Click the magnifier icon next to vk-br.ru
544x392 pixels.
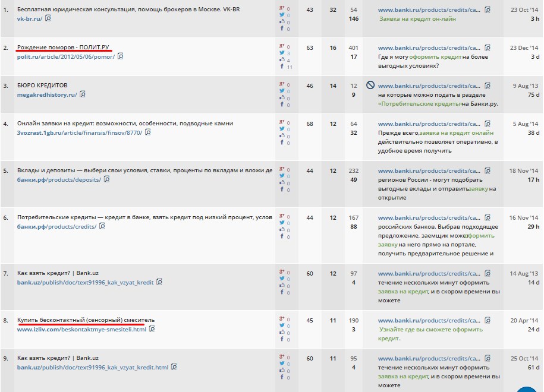48,18
